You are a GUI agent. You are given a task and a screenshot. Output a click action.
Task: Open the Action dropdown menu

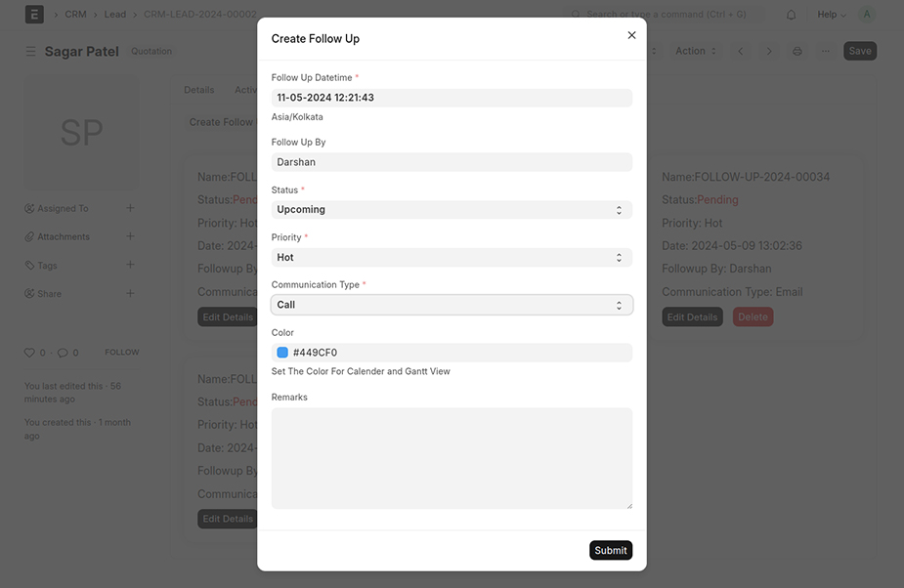click(x=696, y=51)
